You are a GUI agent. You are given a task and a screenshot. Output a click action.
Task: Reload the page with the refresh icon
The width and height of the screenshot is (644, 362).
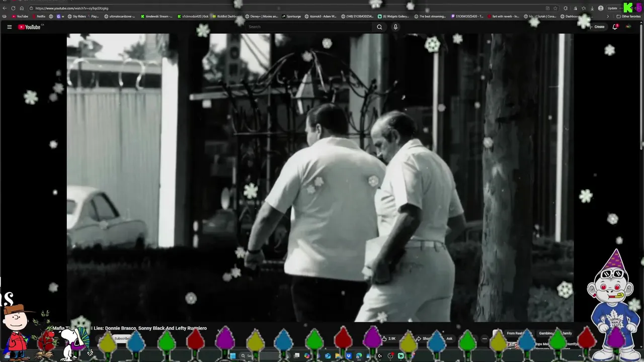point(13,8)
